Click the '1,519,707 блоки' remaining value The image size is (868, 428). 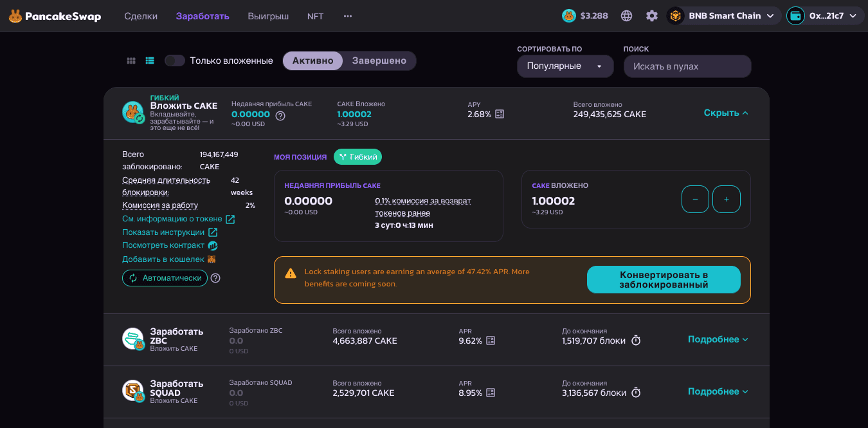coord(593,340)
